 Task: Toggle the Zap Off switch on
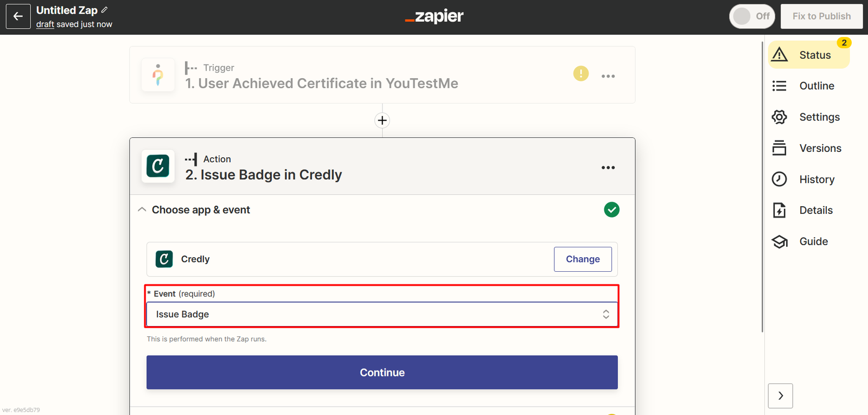[x=751, y=16]
